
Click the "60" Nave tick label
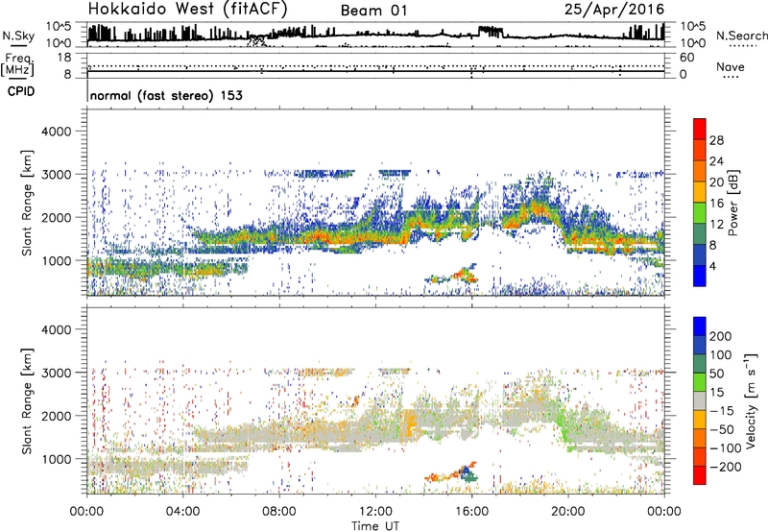point(686,58)
